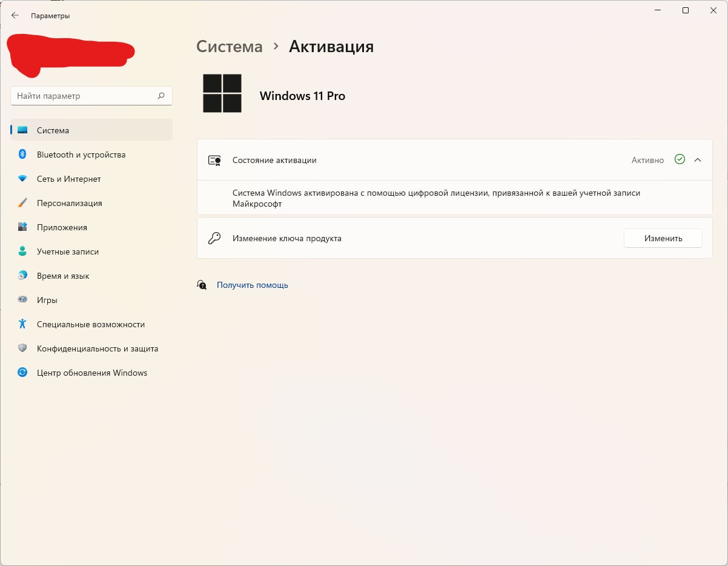This screenshot has height=566, width=728.
Task: Open Сеть и Интернет settings
Action: [x=91, y=179]
